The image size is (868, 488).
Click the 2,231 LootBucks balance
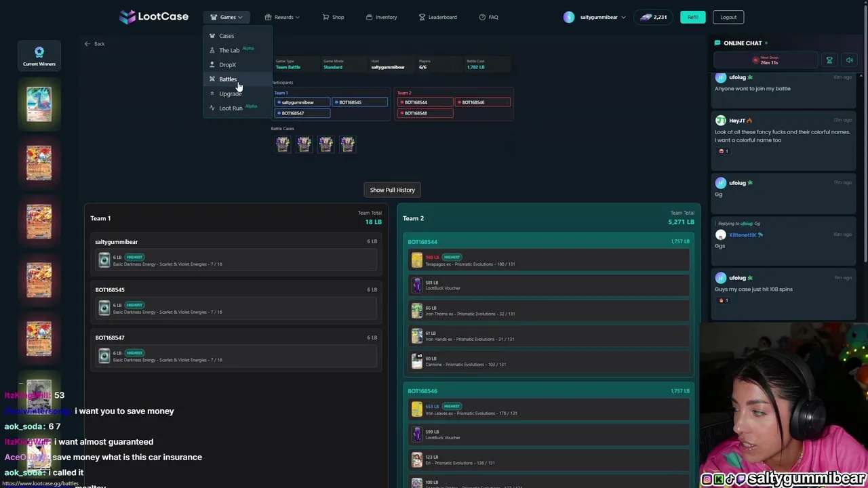pyautogui.click(x=654, y=17)
